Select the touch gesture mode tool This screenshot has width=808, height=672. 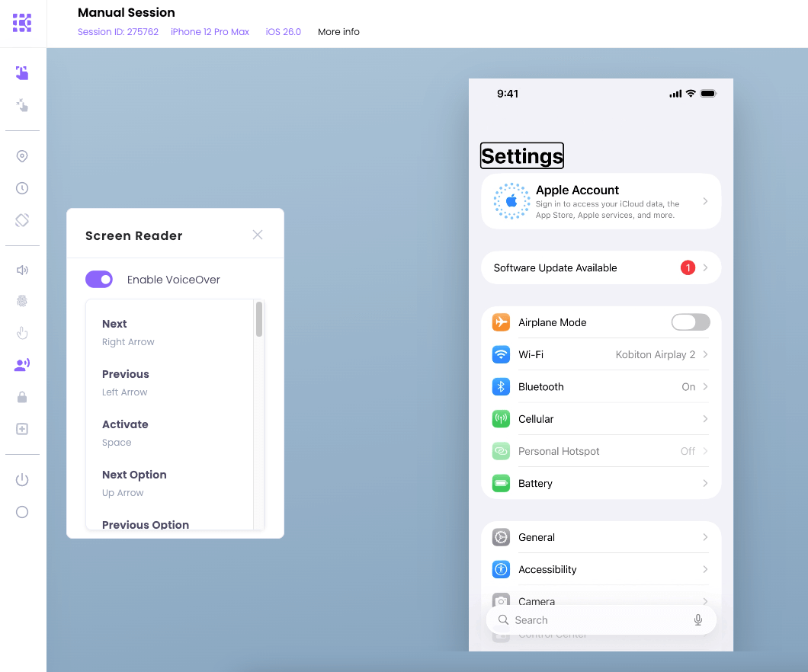click(22, 72)
